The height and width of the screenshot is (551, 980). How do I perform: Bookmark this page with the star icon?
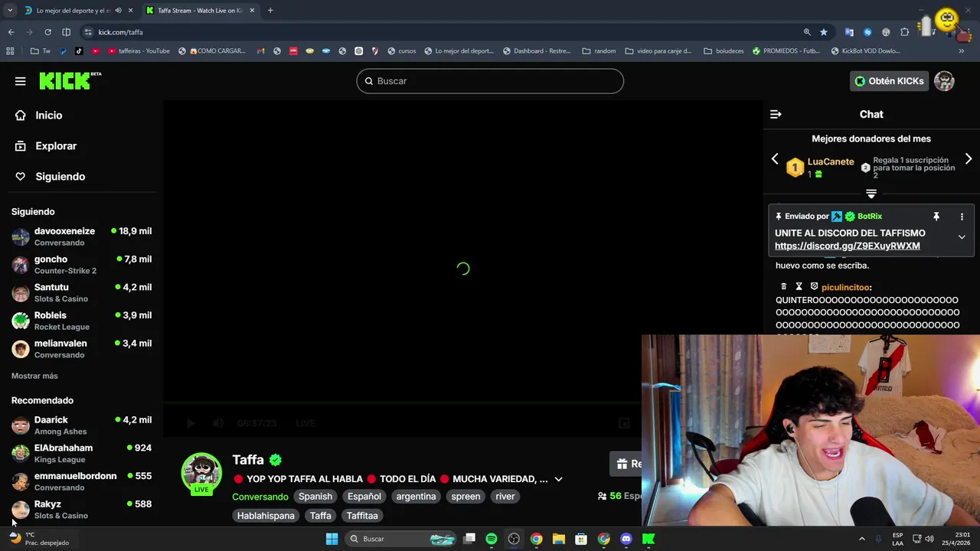click(824, 32)
